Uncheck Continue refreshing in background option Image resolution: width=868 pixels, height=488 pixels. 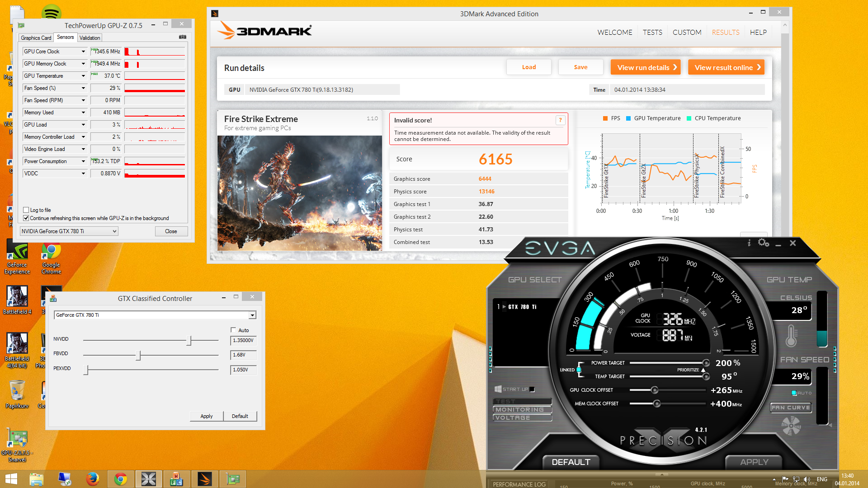click(26, 218)
